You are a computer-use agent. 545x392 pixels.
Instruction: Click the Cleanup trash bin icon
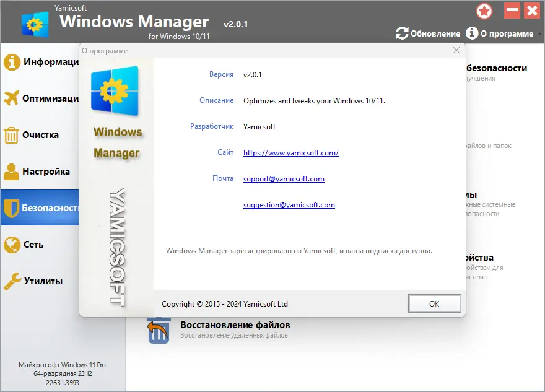11,135
